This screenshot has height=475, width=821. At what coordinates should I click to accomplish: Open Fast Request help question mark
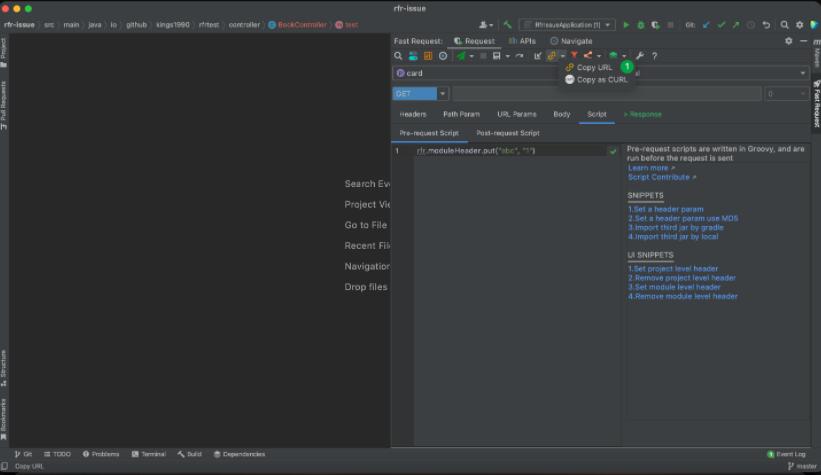point(654,56)
